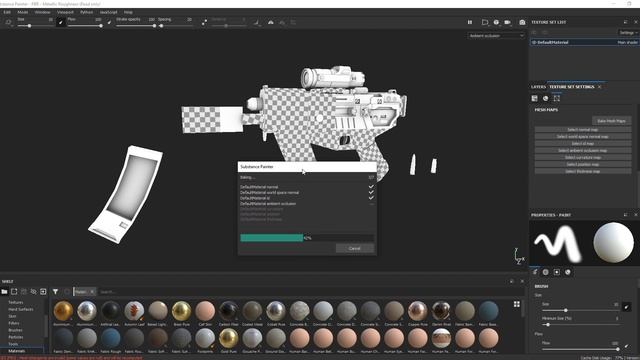Pause the viewport rendering
Viewport: 640px width, 360px height.
point(470,22)
